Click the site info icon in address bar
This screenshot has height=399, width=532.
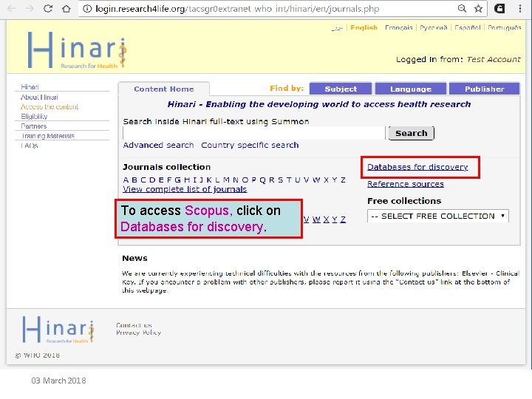point(87,8)
